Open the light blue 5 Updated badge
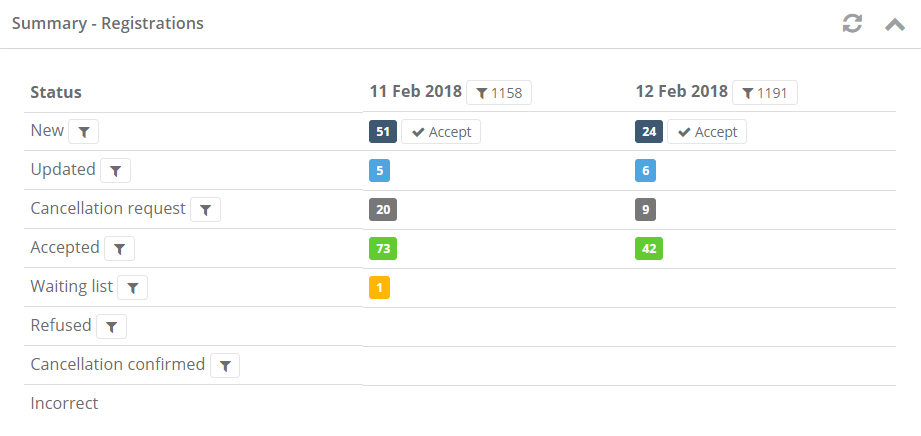Image resolution: width=921 pixels, height=436 pixels. (379, 171)
